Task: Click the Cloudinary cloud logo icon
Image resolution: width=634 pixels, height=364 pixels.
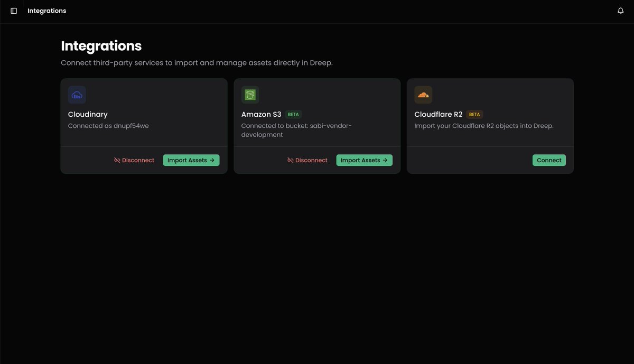Action: pos(77,95)
